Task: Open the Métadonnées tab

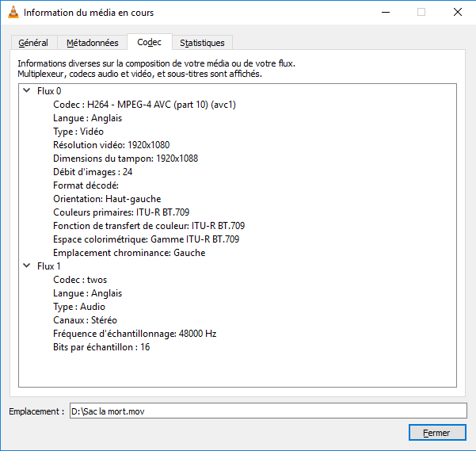Action: 93,43
